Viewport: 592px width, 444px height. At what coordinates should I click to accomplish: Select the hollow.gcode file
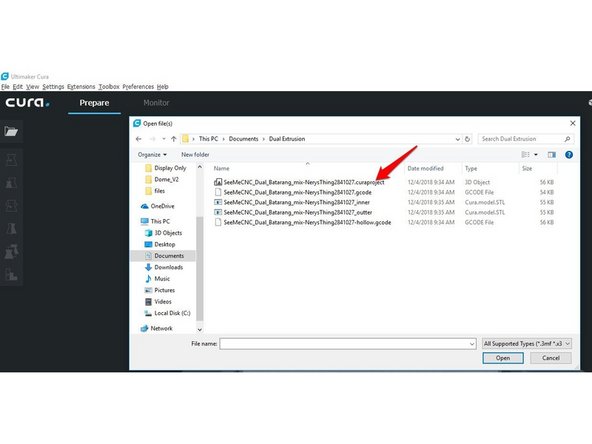(303, 222)
